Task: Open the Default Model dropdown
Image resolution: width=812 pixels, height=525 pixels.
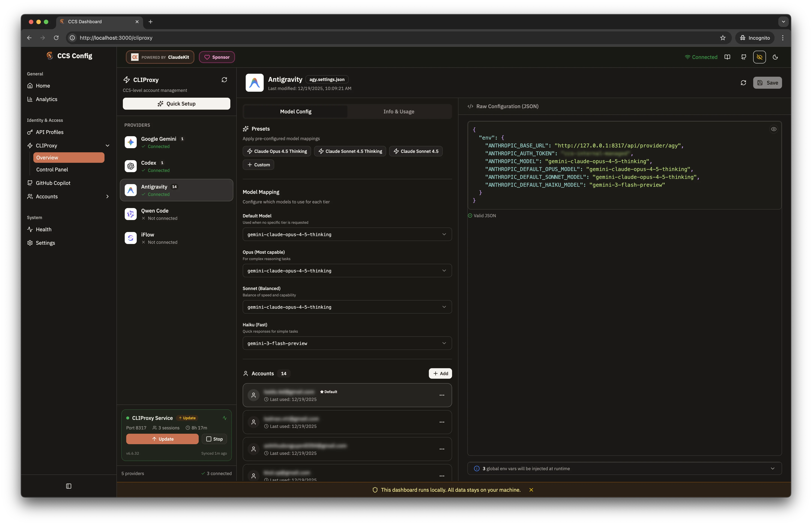Action: coord(347,234)
